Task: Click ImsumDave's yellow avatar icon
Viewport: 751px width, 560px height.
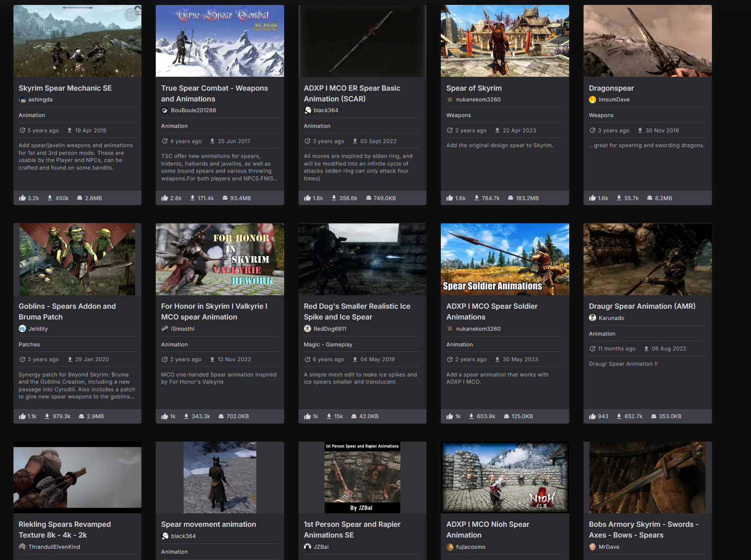Action: click(x=593, y=100)
